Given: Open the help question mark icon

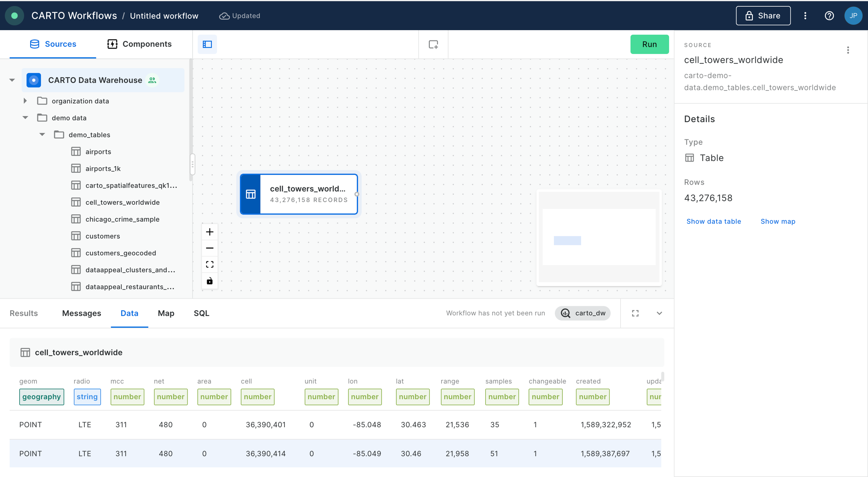Looking at the screenshot, I should click(x=829, y=15).
